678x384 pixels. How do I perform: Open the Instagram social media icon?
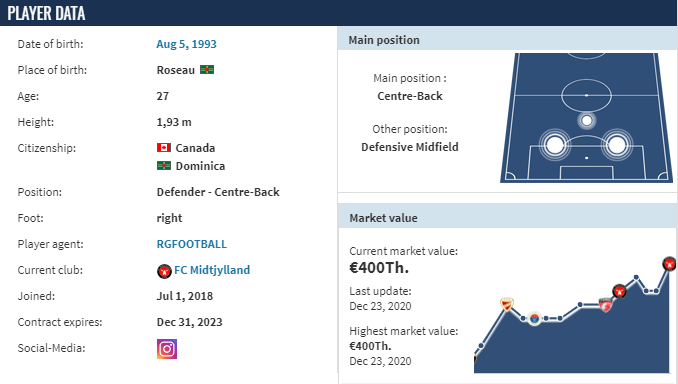click(x=167, y=349)
